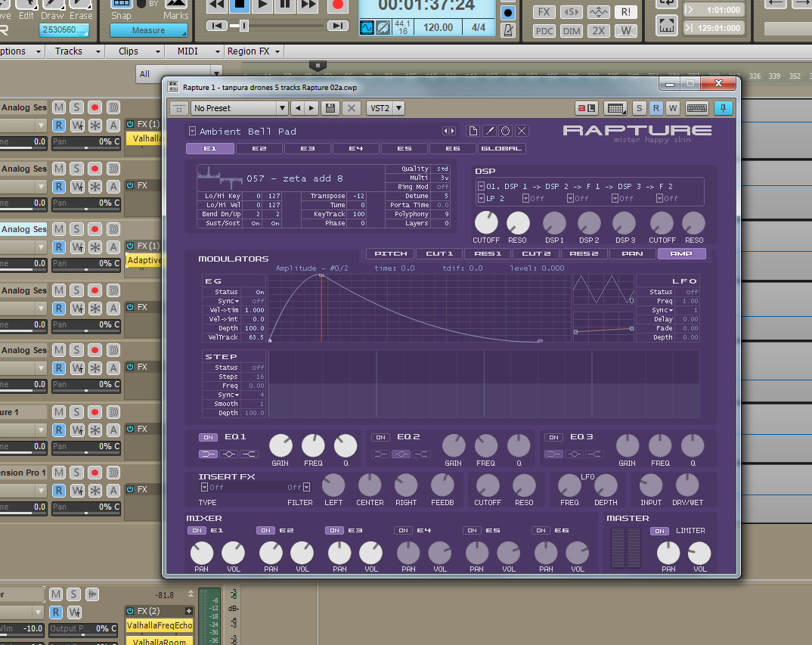Image resolution: width=812 pixels, height=645 pixels.
Task: Pin the Rapture plugin window
Action: click(724, 108)
